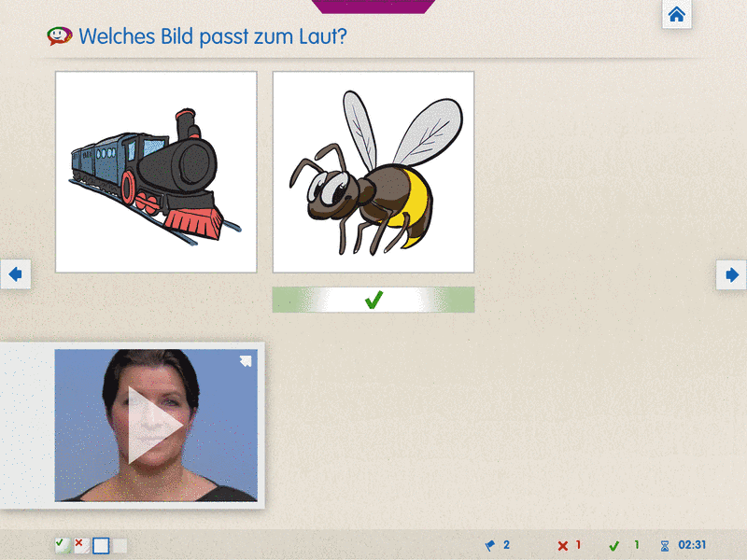Advance to next exercise with right arrow
Viewport: 747px width, 560px height.
tap(731, 274)
